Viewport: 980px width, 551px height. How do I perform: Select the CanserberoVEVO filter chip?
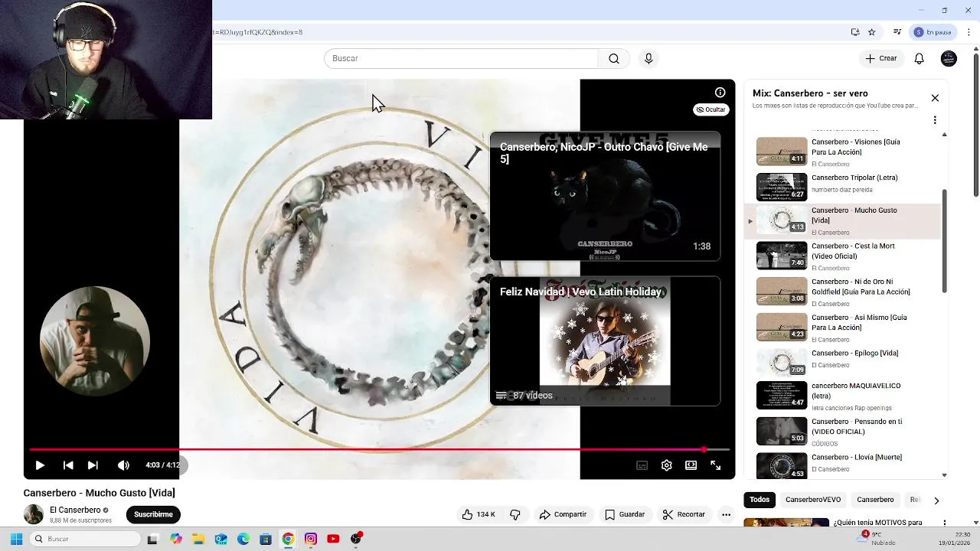813,500
